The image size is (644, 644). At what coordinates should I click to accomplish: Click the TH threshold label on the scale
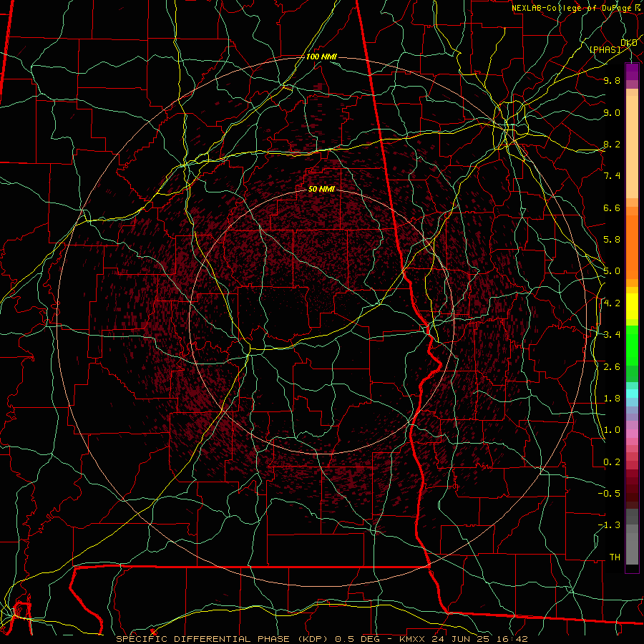(x=615, y=557)
